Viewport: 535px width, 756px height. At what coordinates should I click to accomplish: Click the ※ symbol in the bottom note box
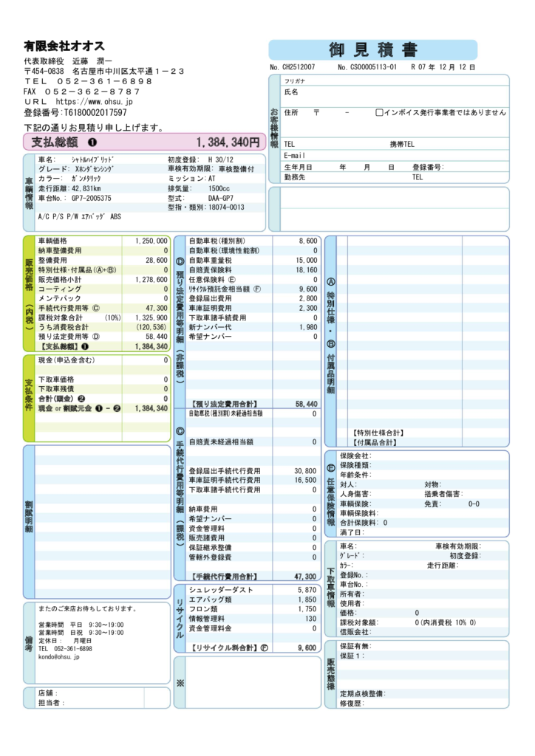click(x=180, y=682)
